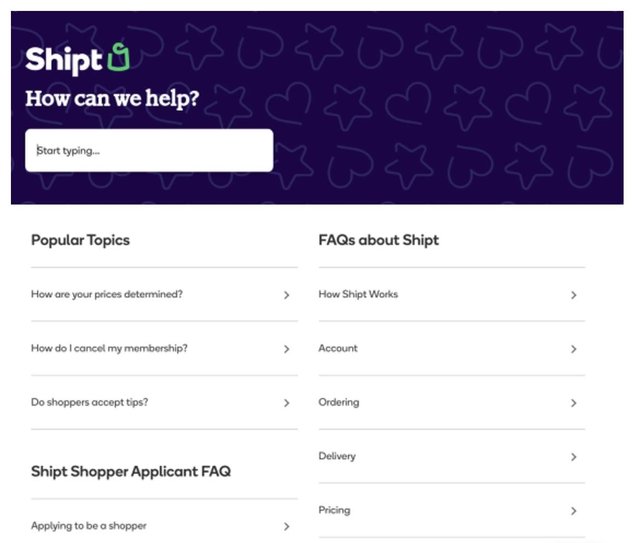Open the Delivery FAQ category
Image resolution: width=640 pixels, height=543 pixels.
tap(337, 457)
